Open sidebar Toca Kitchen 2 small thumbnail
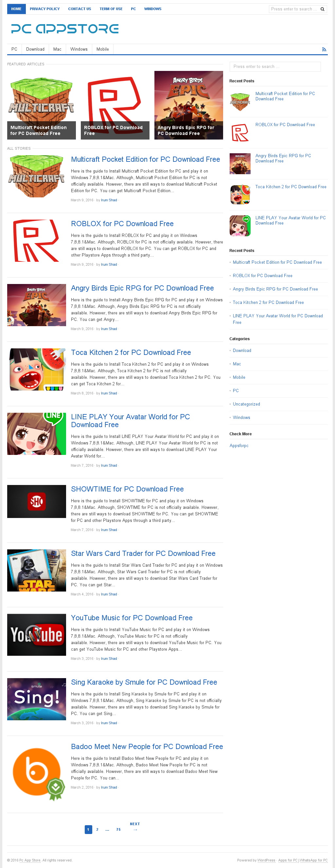The image size is (335, 868). pos(240,195)
